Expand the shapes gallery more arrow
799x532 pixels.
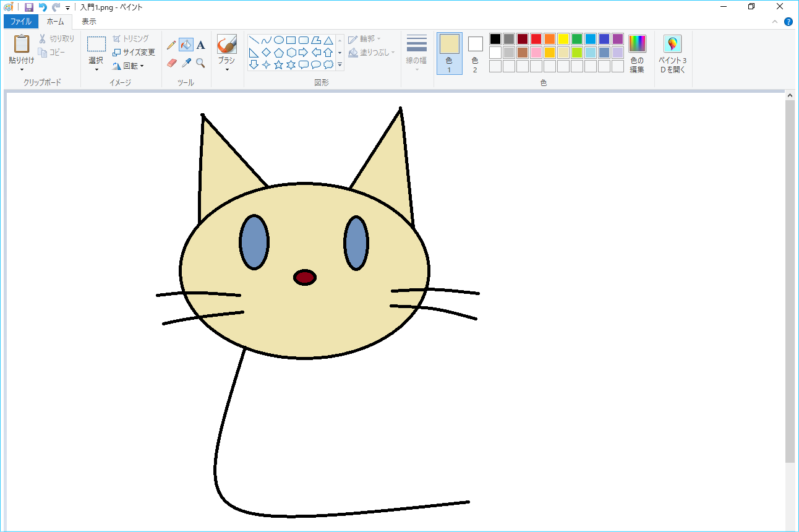click(x=340, y=65)
